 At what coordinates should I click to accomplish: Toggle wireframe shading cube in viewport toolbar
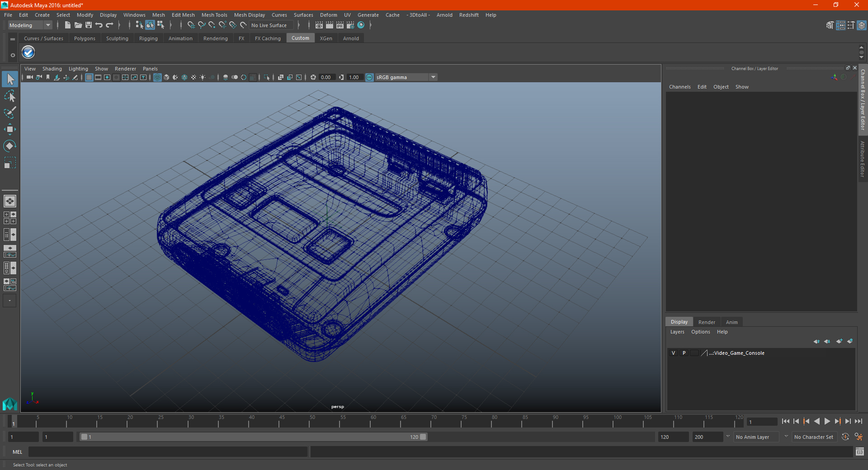(x=157, y=77)
